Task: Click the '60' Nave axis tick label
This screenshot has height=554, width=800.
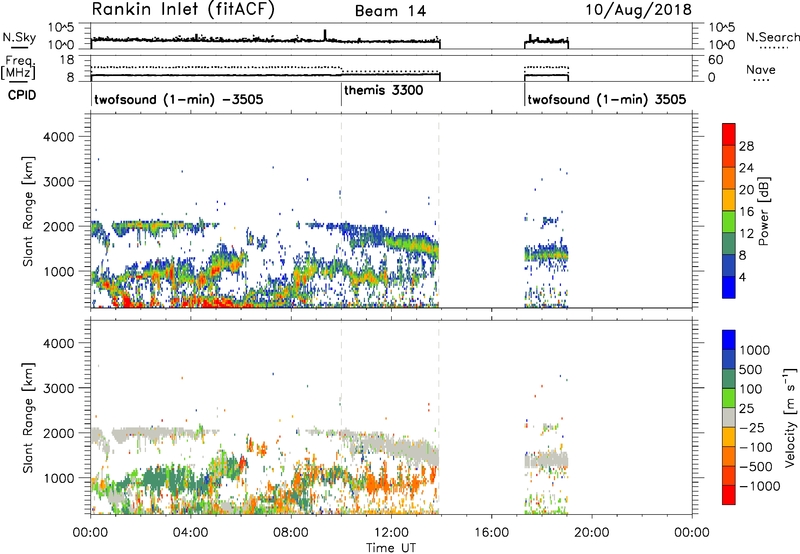Action: tap(715, 60)
